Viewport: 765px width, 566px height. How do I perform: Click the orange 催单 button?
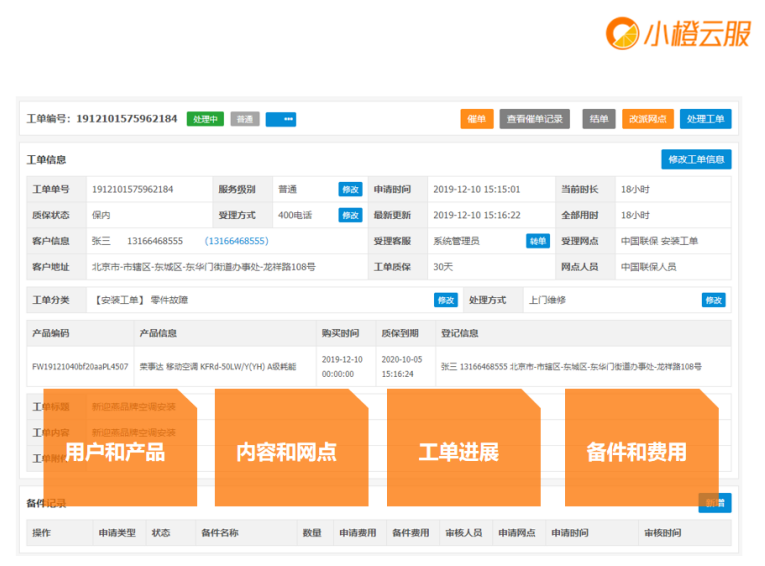pyautogui.click(x=477, y=119)
